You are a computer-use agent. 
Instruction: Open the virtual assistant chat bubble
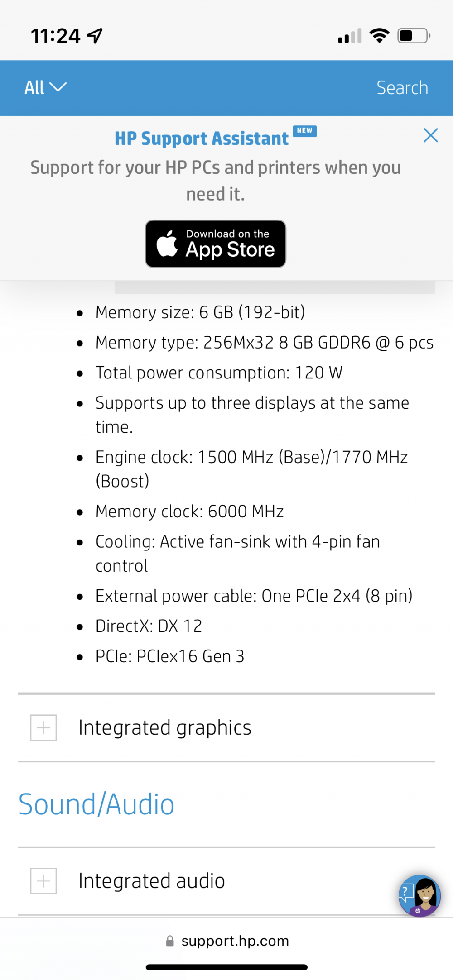tap(419, 895)
